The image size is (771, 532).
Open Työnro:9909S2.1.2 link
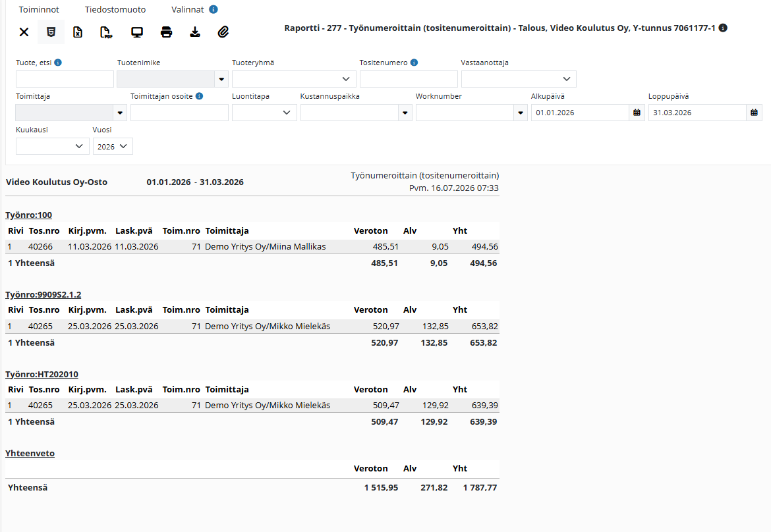pos(43,295)
